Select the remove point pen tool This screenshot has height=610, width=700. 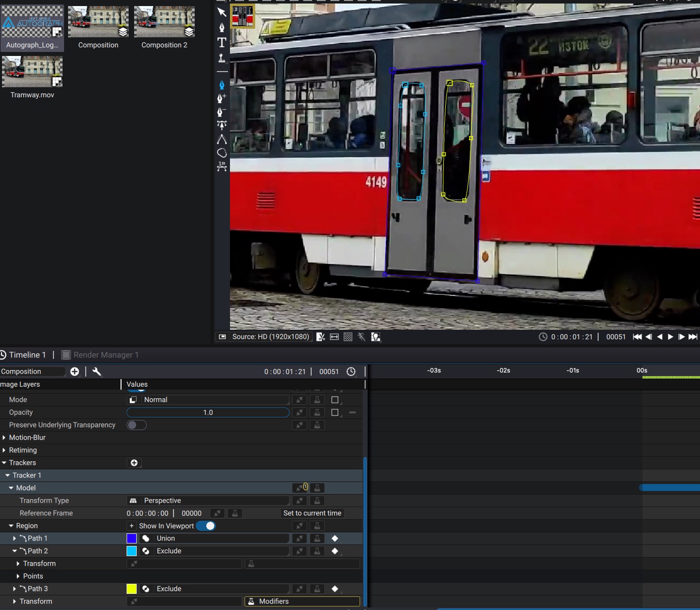pos(221,111)
